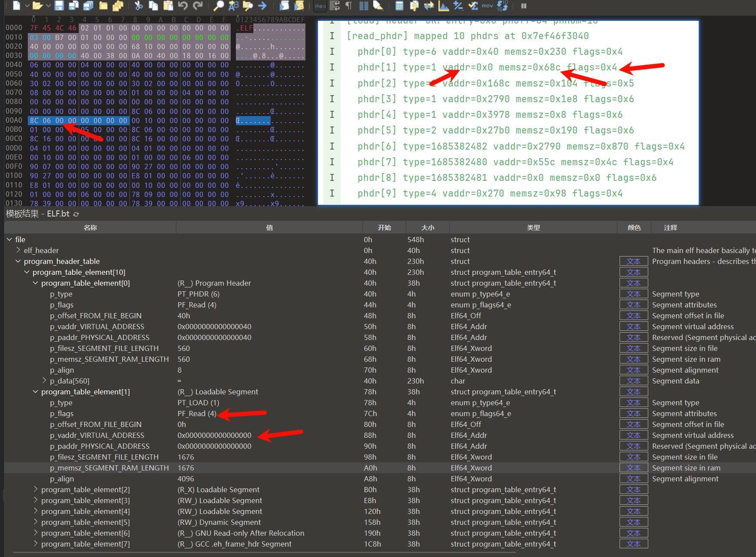The image size is (756, 557).
Task: Select the p_memsz_SEGMENT_RAM_LENGTH row with value 1676
Action: [380, 468]
